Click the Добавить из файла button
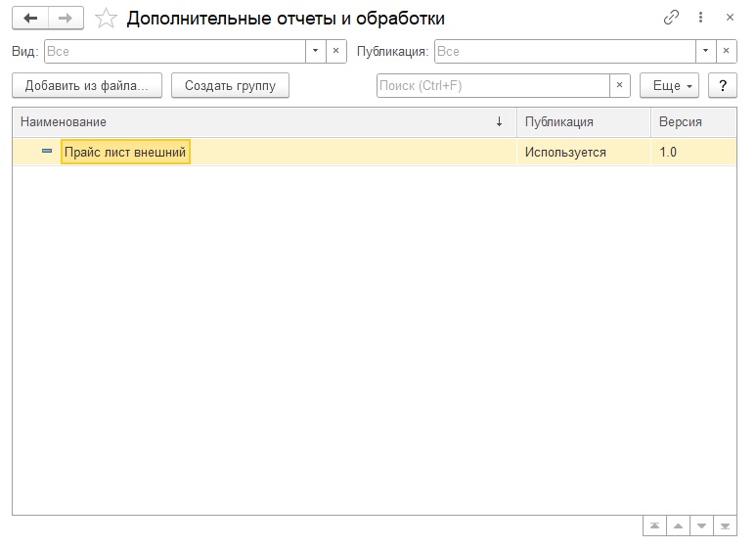 pos(87,85)
